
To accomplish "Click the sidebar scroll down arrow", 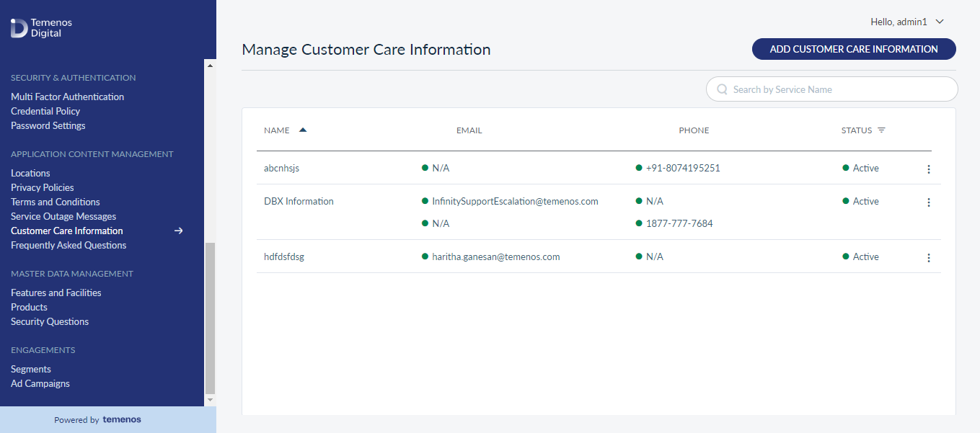I will coord(211,399).
